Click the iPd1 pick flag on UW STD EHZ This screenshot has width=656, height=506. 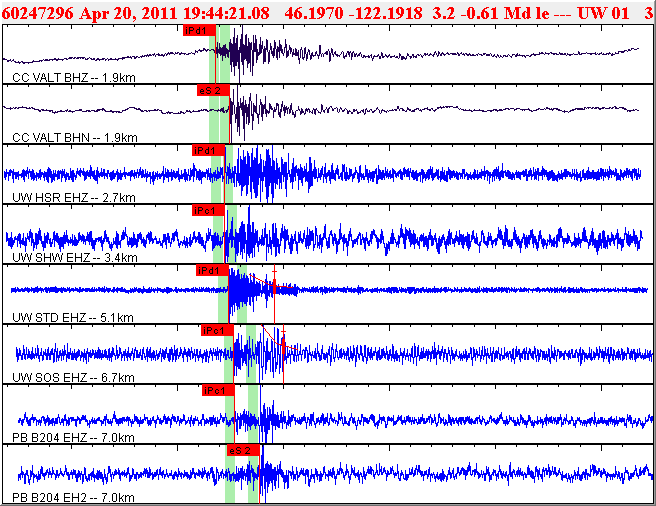pos(209,270)
